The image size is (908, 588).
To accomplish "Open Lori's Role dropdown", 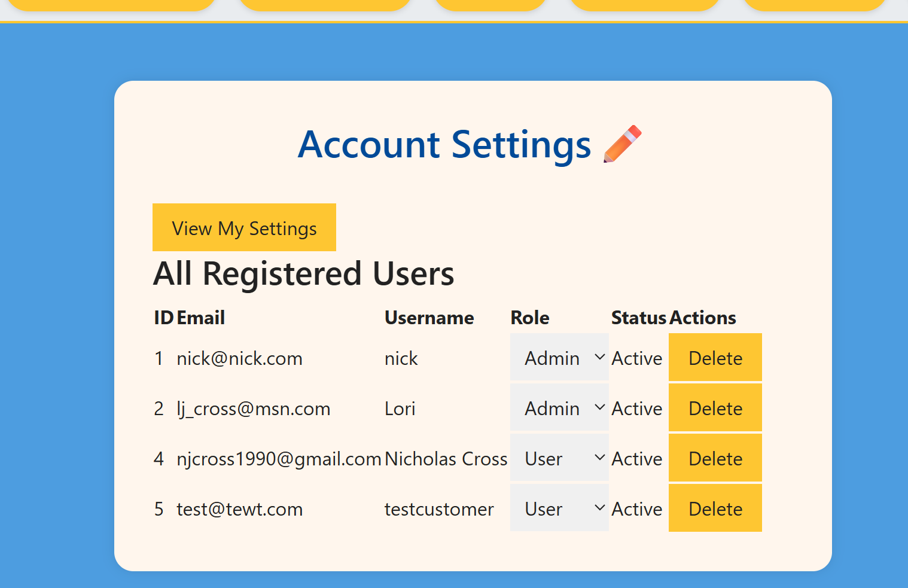I will coord(559,408).
